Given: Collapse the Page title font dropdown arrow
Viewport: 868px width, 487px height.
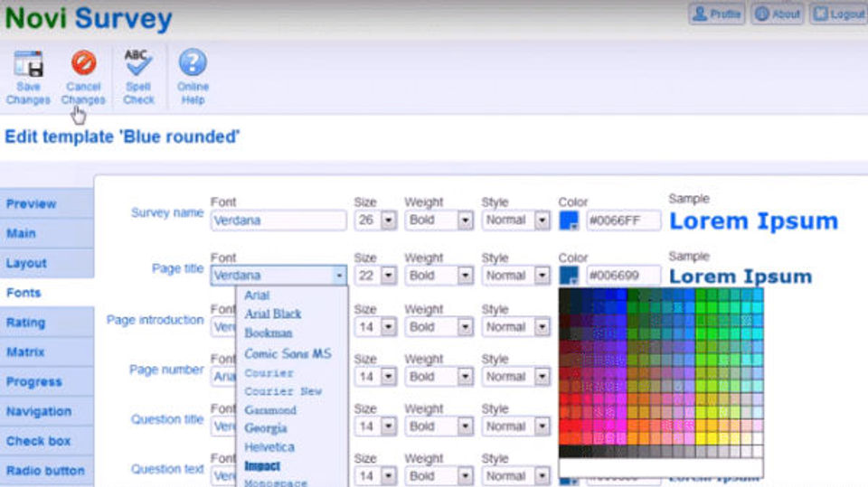Looking at the screenshot, I should 339,276.
